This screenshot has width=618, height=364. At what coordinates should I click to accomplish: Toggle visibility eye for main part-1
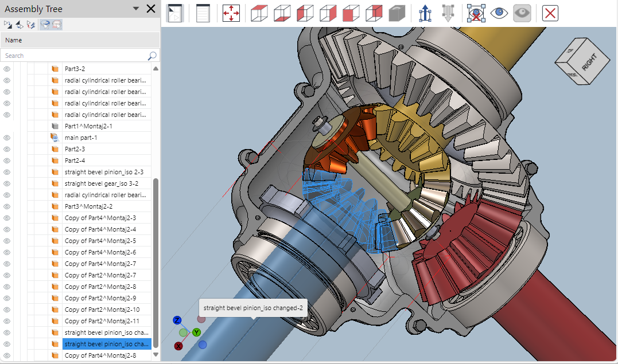pos(7,138)
